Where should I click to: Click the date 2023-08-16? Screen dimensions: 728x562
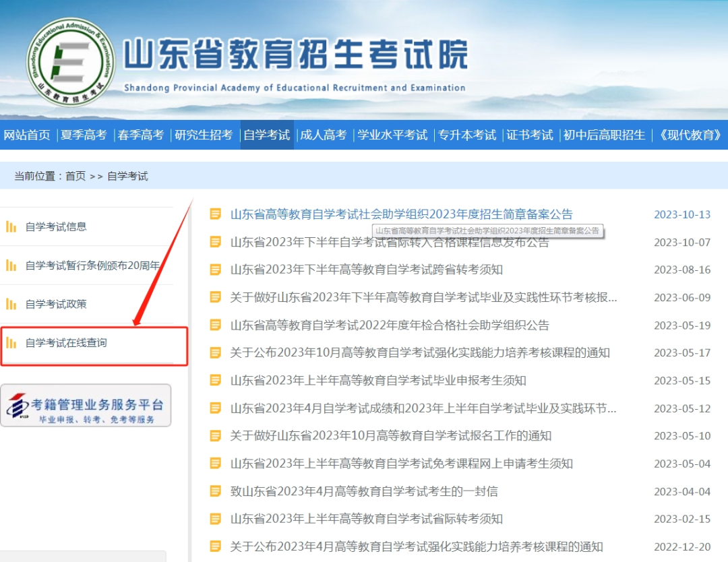(682, 270)
